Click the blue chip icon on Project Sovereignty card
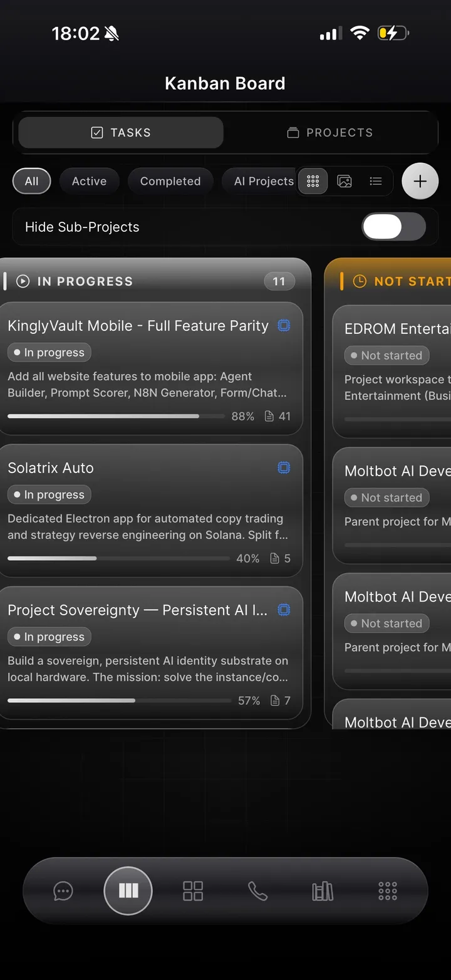The width and height of the screenshot is (451, 980). (x=284, y=610)
